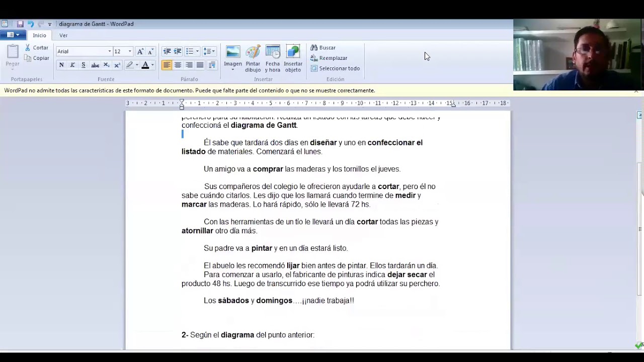Click the bold words 'dejar secar'

407,275
